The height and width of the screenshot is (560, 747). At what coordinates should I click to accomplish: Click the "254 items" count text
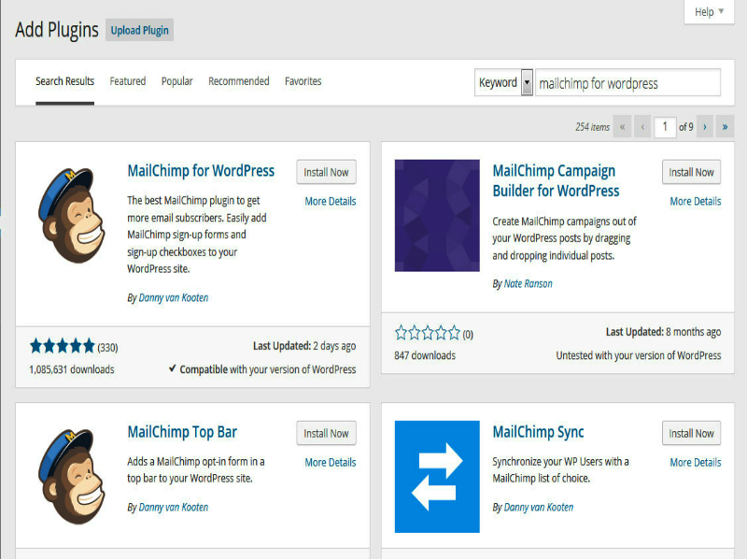(592, 127)
